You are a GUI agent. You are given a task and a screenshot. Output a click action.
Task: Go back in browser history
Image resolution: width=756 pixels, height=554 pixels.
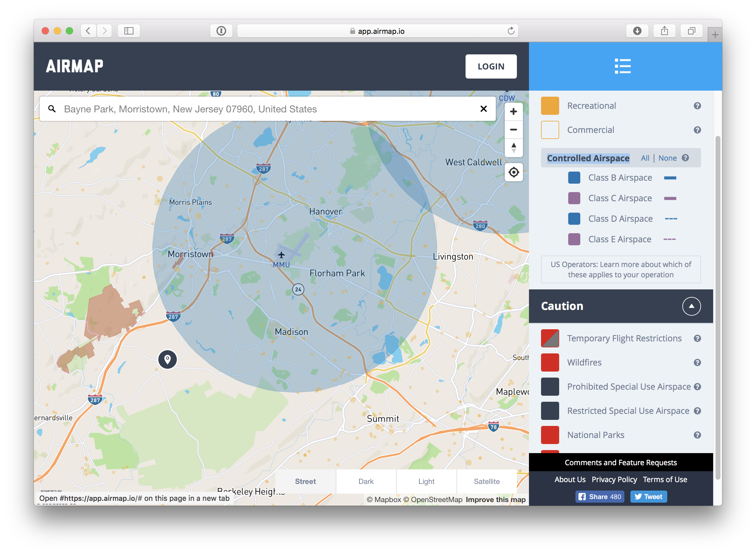pyautogui.click(x=88, y=31)
